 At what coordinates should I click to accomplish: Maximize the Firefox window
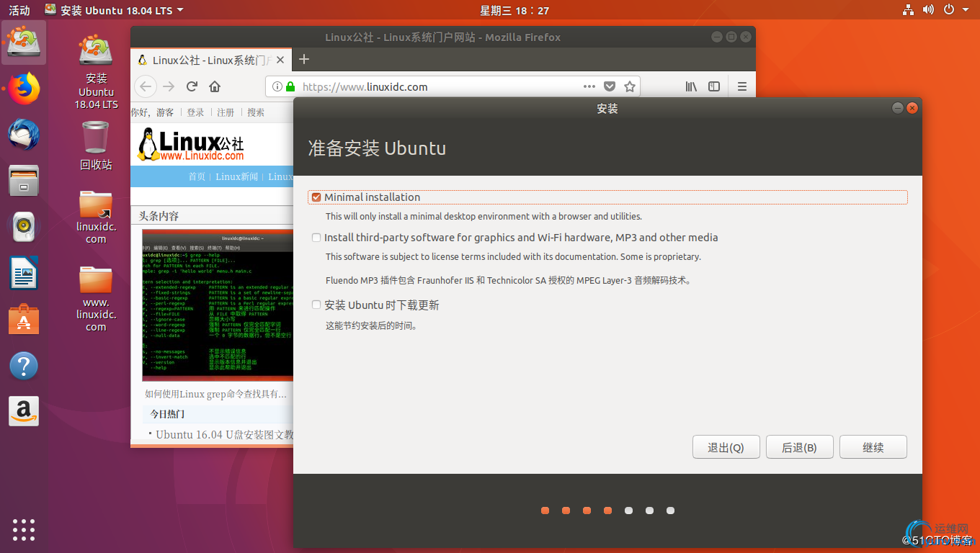(x=731, y=37)
